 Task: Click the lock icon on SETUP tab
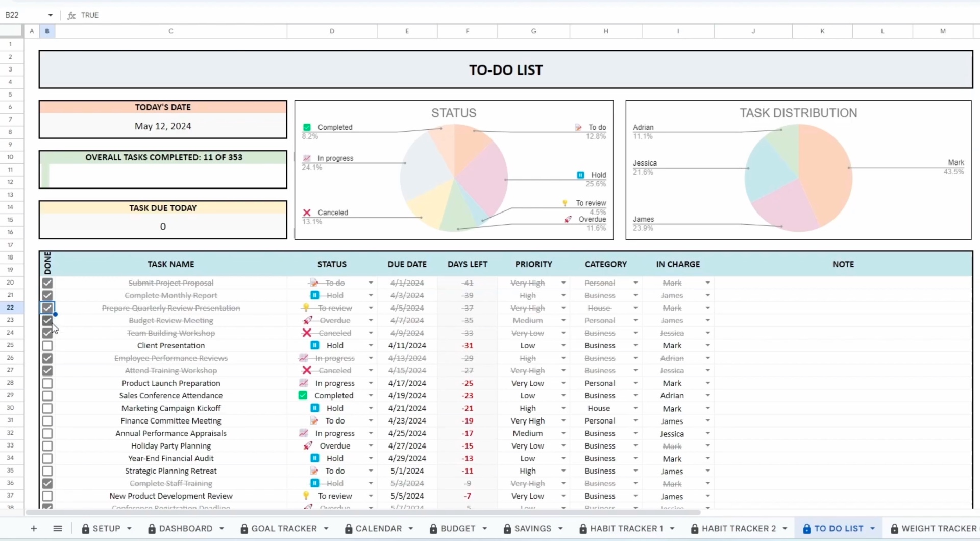pyautogui.click(x=86, y=529)
